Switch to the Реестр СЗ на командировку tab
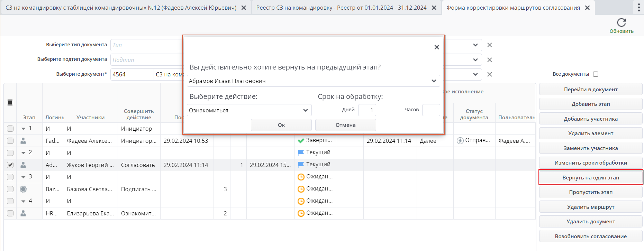The image size is (644, 251). point(341,8)
